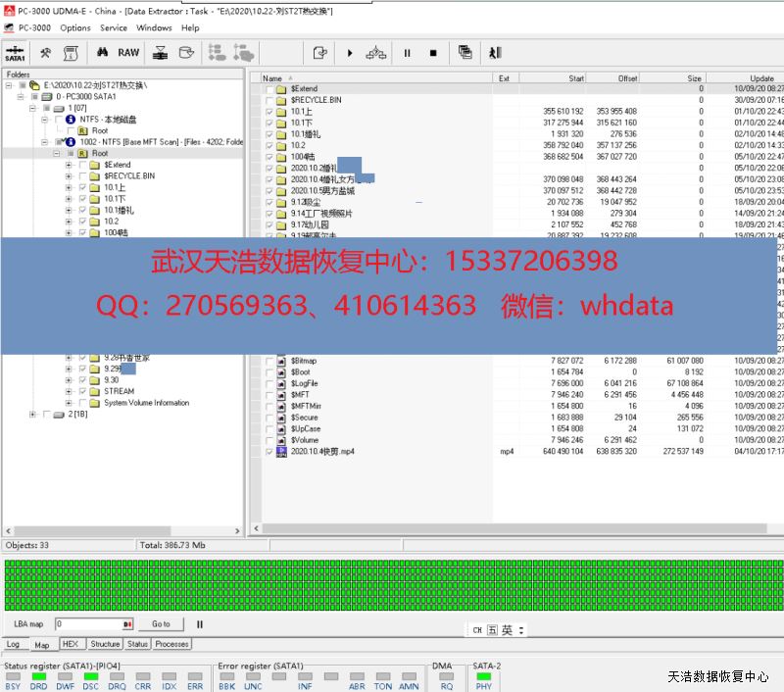The width and height of the screenshot is (784, 692).
Task: Check the $RECYCLE.BIN checkbox in file list
Action: 269,100
